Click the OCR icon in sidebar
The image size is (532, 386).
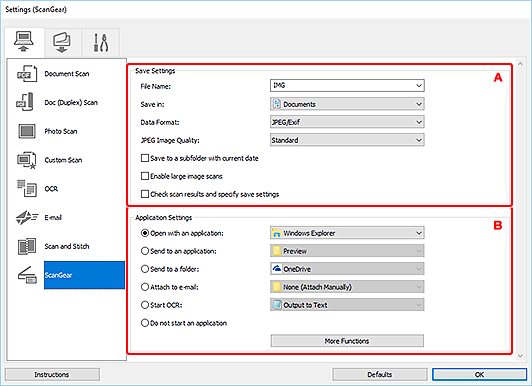tap(27, 189)
